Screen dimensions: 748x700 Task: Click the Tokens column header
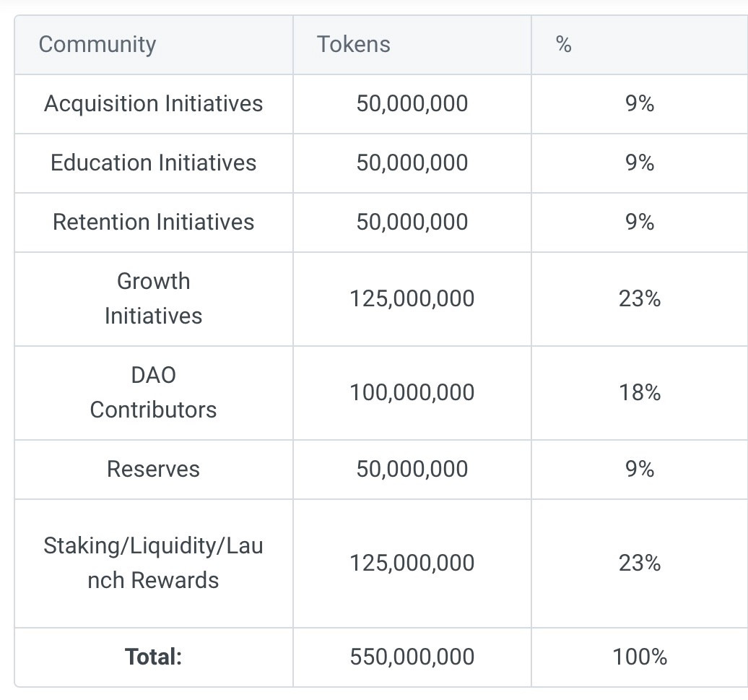click(353, 44)
